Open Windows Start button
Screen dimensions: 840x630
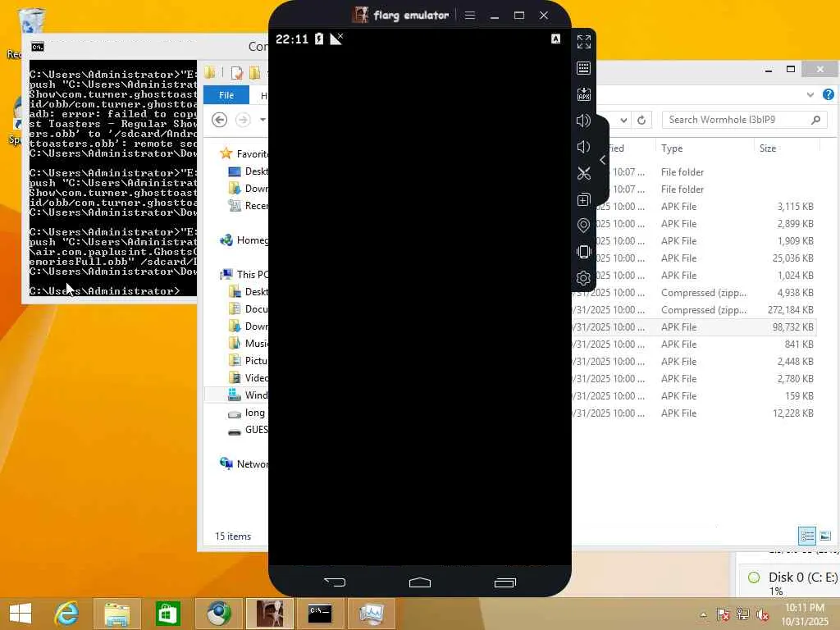(21, 614)
